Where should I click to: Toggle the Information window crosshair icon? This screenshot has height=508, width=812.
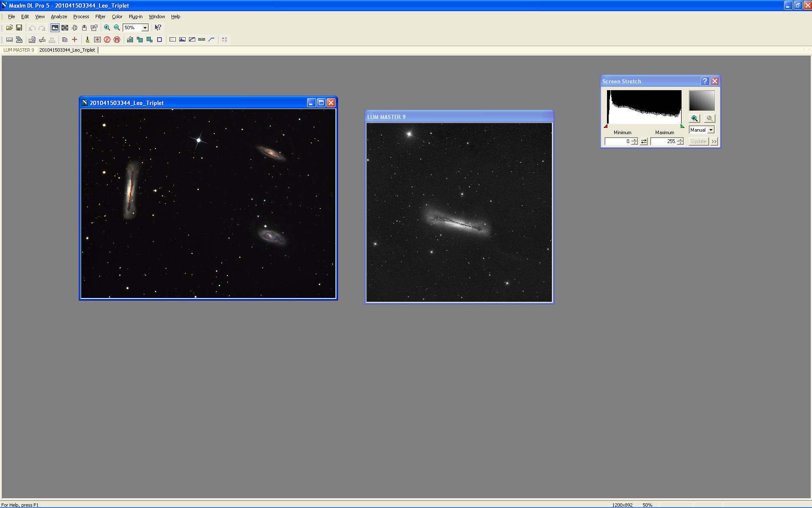(x=65, y=28)
